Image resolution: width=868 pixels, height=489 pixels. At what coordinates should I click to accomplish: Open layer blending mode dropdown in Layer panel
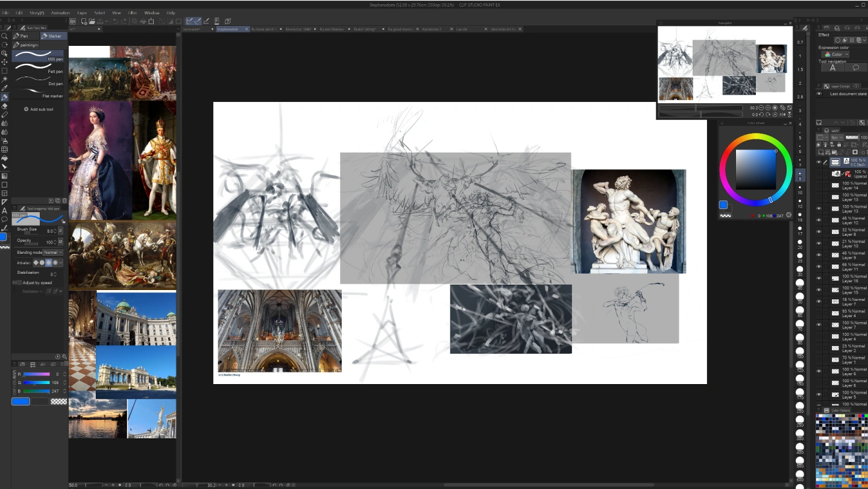(835, 137)
